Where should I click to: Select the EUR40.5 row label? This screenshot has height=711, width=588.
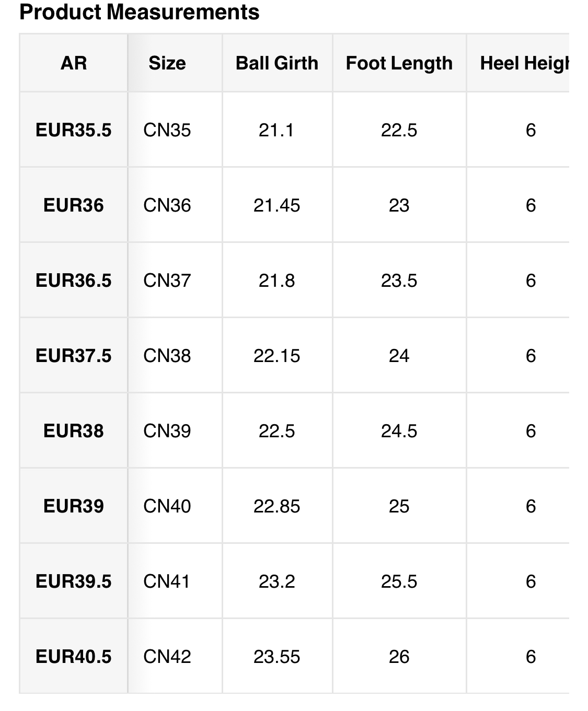[74, 657]
